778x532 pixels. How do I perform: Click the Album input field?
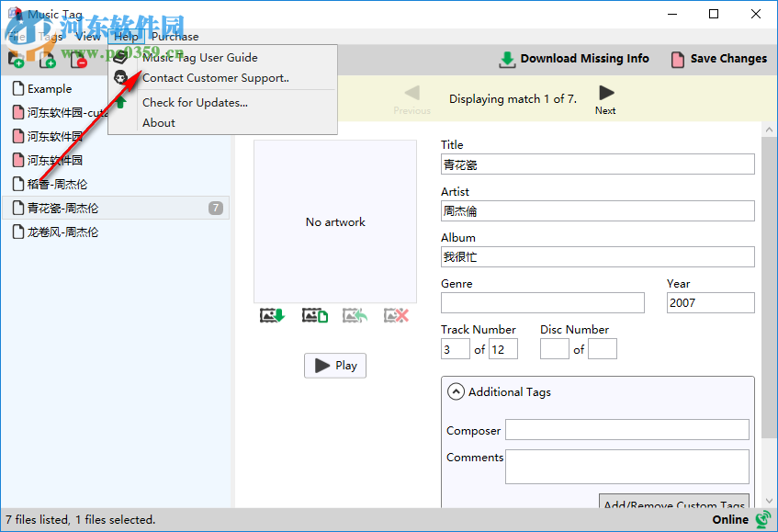pos(597,257)
